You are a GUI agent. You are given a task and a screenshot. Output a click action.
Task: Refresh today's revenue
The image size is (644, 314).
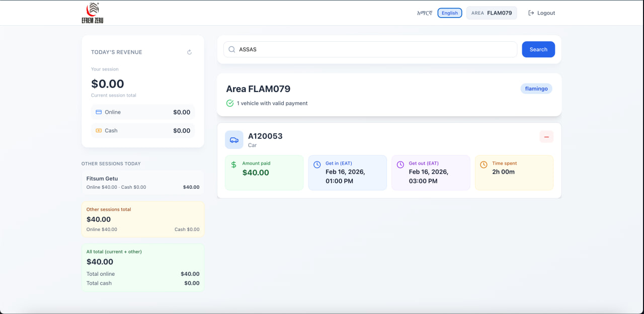(x=189, y=52)
